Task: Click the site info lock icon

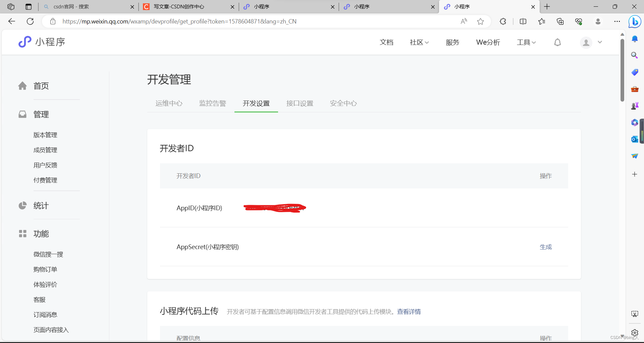Action: point(53,21)
